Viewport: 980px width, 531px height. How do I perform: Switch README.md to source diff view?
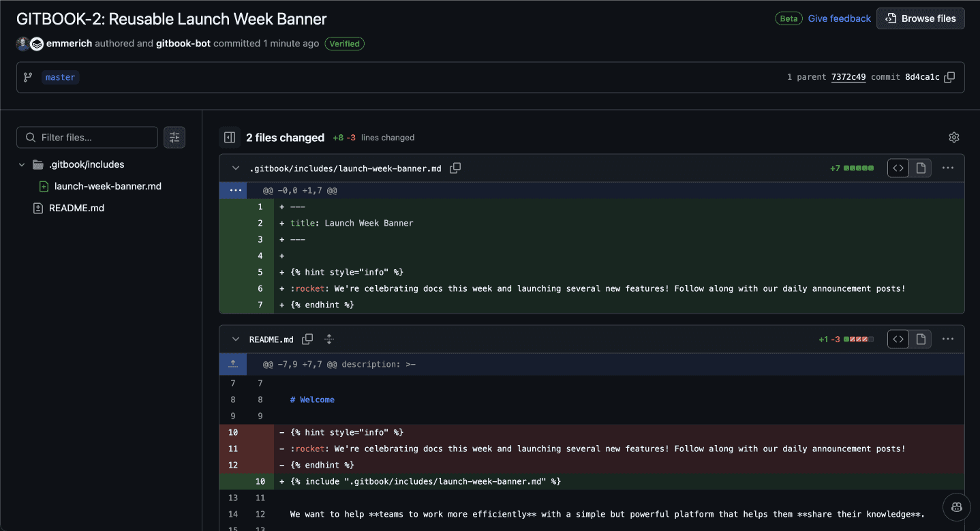tap(898, 339)
